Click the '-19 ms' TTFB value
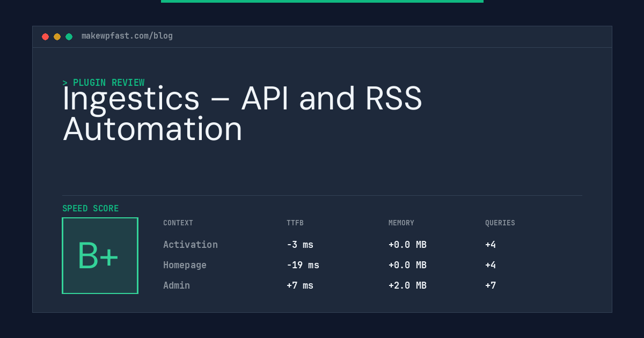The image size is (644, 338). point(303,265)
